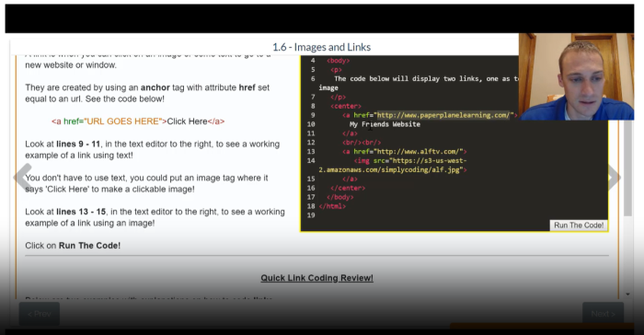Click line number 4 beside body tag
The height and width of the screenshot is (335, 644).
[x=313, y=61]
